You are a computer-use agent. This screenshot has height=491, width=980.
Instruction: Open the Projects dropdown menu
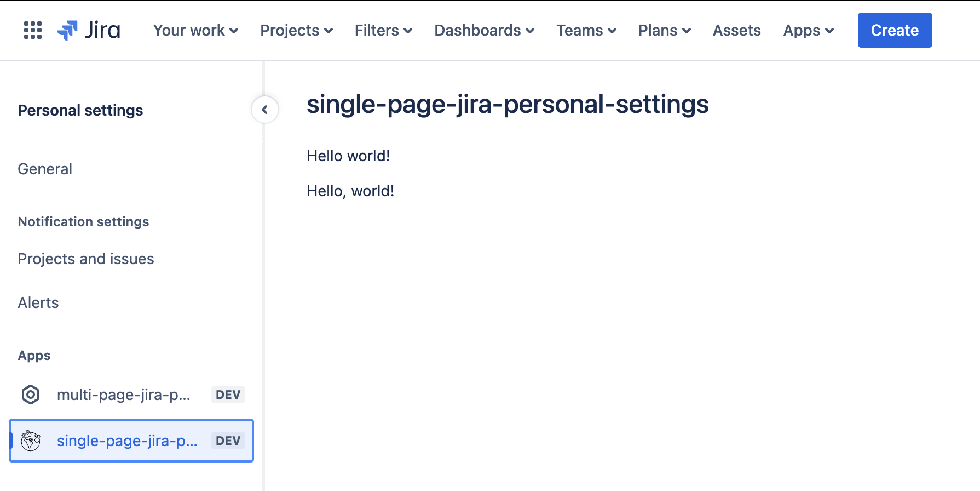[x=296, y=30]
